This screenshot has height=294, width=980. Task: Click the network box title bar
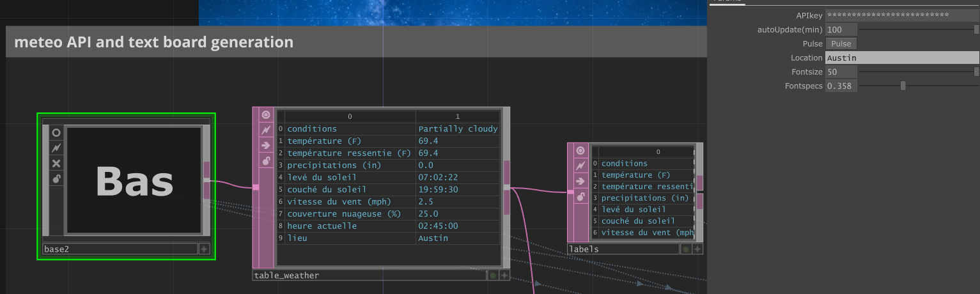pos(357,42)
